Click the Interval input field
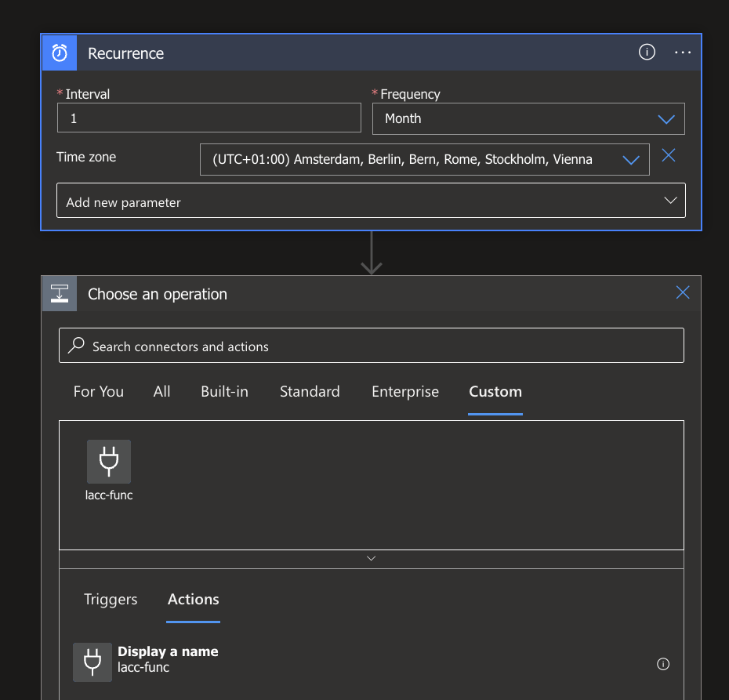 [x=209, y=118]
